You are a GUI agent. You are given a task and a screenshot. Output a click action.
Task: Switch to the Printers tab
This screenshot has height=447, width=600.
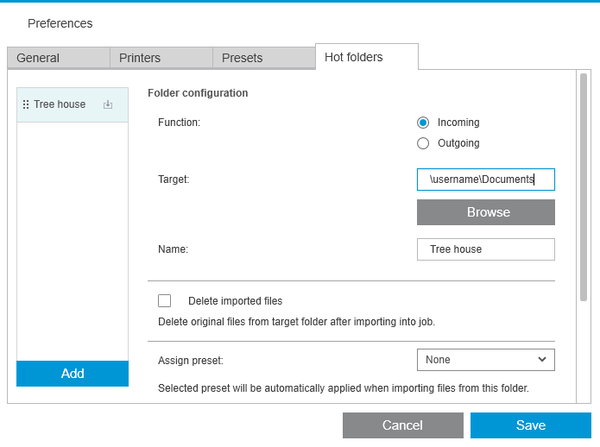click(161, 58)
